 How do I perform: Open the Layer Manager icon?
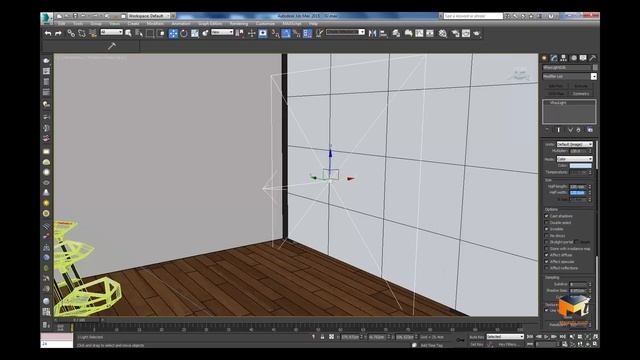pyautogui.click(x=396, y=33)
